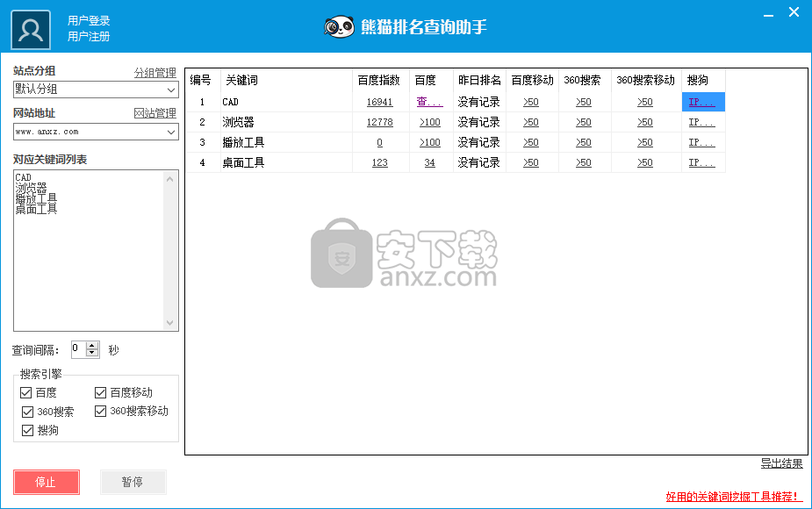Click Baidu rank >100 in 浏览器 row

point(430,122)
